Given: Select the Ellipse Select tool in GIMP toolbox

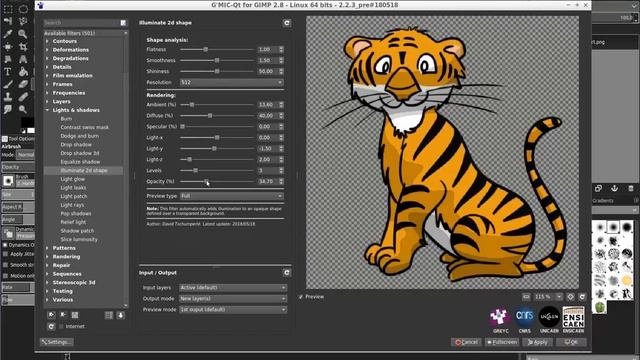Looking at the screenshot, I should 23,9.
